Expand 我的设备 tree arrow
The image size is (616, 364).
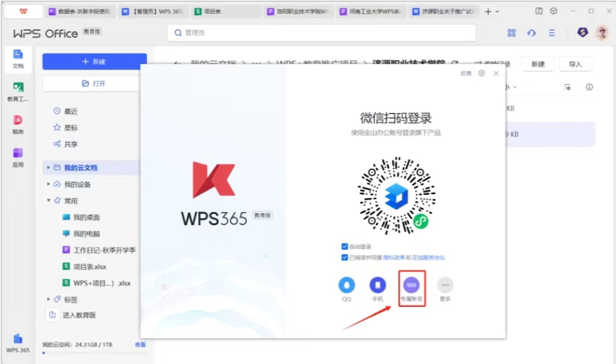(48, 184)
